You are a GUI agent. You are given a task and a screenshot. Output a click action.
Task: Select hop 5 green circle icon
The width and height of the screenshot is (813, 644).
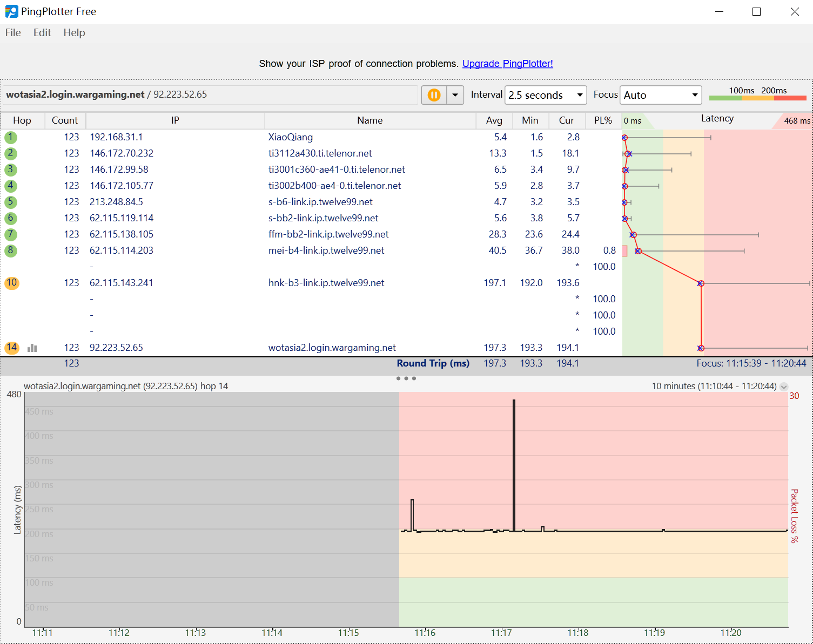(x=11, y=202)
